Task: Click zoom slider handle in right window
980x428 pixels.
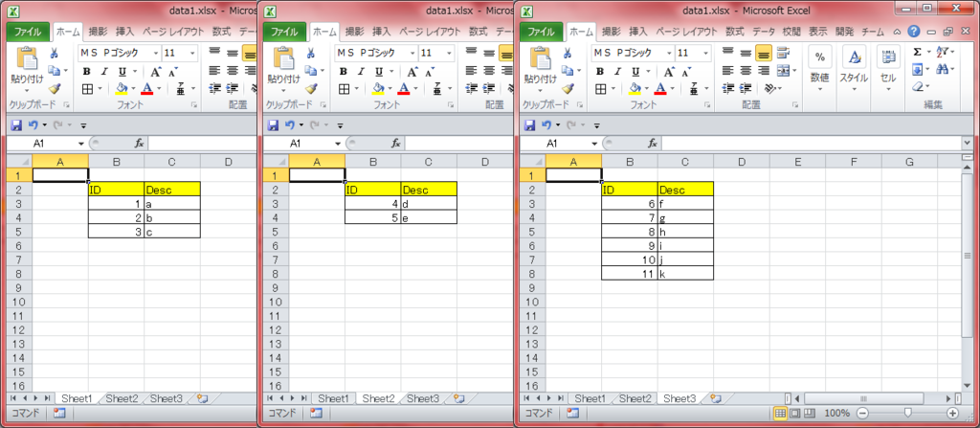Action: click(907, 413)
